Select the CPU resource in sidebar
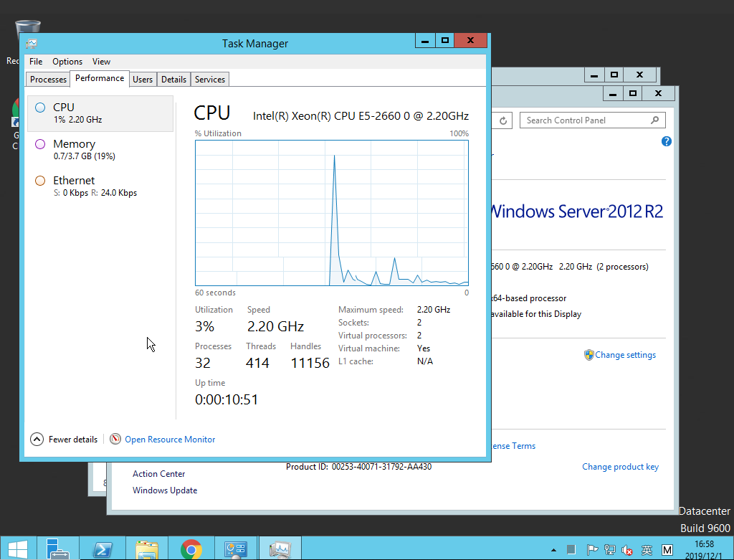Screen dimensions: 734x560 coord(100,113)
